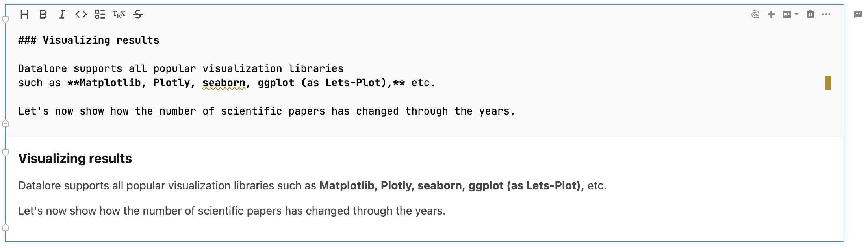
Task: Click the gold warning marker on right edge
Action: 828,83
